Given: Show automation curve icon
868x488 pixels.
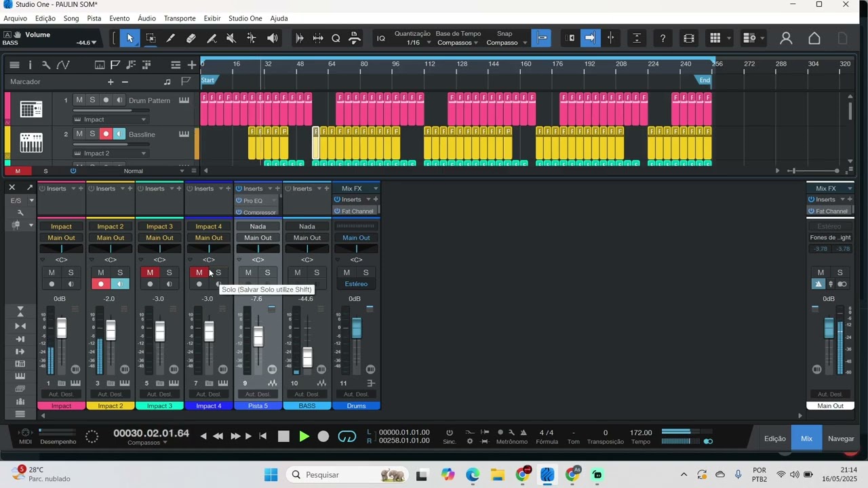Looking at the screenshot, I should (x=63, y=65).
